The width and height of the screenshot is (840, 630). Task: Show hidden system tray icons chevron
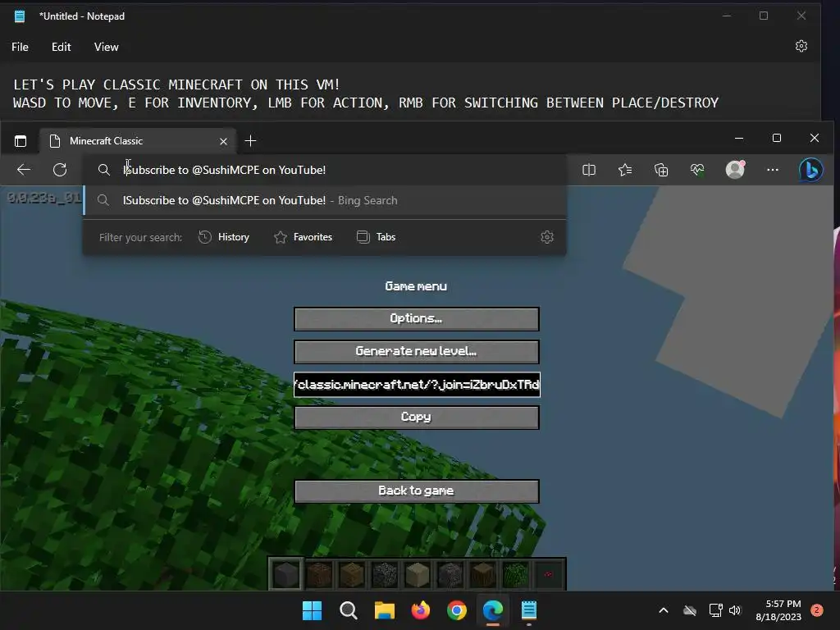click(x=663, y=610)
